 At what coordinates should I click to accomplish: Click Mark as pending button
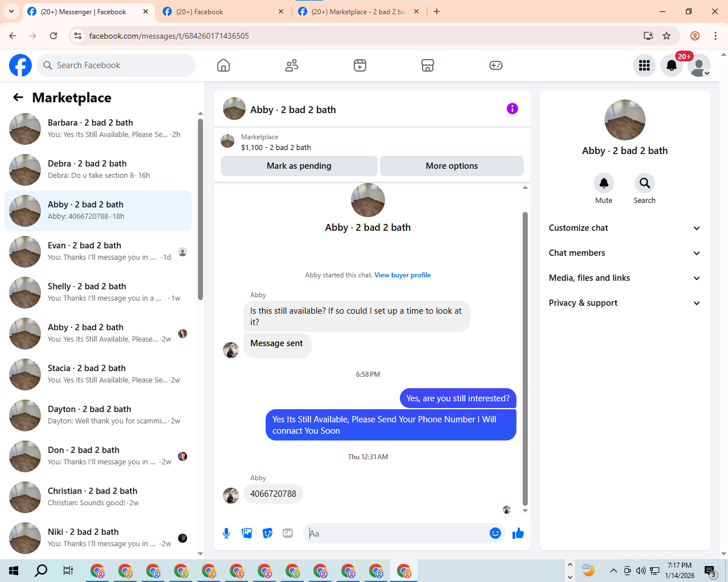[x=299, y=166]
